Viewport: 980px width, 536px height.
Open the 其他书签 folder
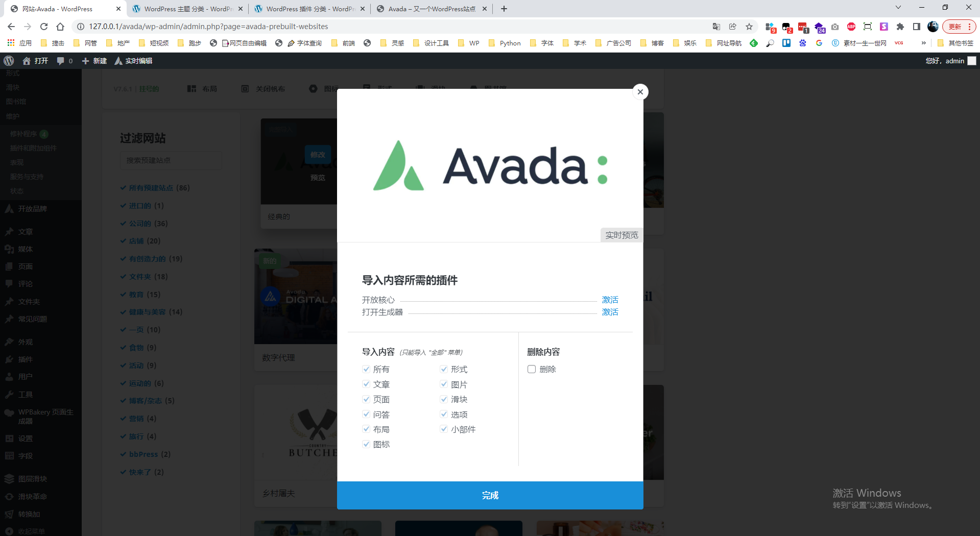click(x=955, y=43)
